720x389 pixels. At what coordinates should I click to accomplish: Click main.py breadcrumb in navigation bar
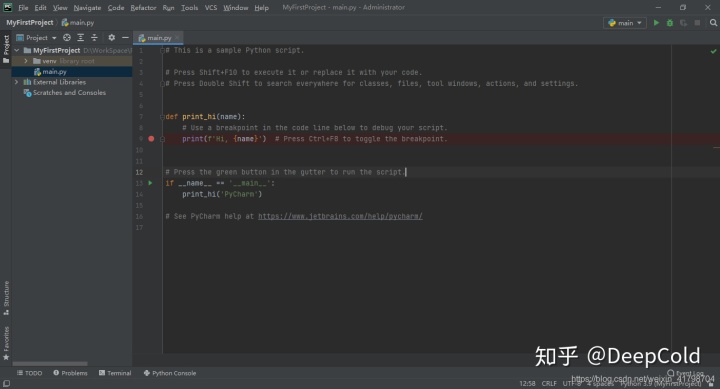click(x=78, y=23)
